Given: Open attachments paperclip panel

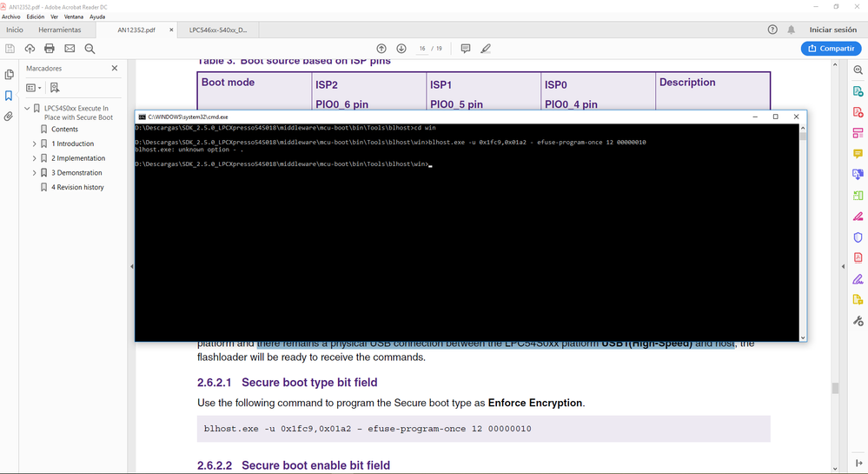Looking at the screenshot, I should pos(9,117).
